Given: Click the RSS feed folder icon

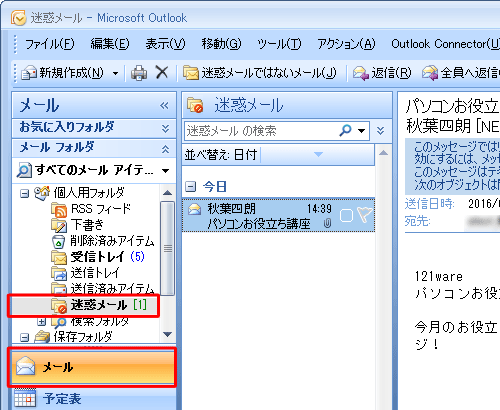Looking at the screenshot, I should pyautogui.click(x=59, y=209).
